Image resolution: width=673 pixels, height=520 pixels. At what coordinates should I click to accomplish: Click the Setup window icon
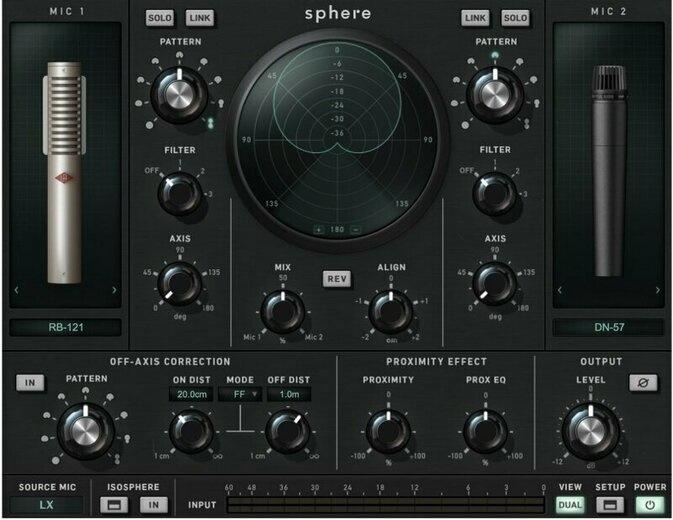(611, 505)
